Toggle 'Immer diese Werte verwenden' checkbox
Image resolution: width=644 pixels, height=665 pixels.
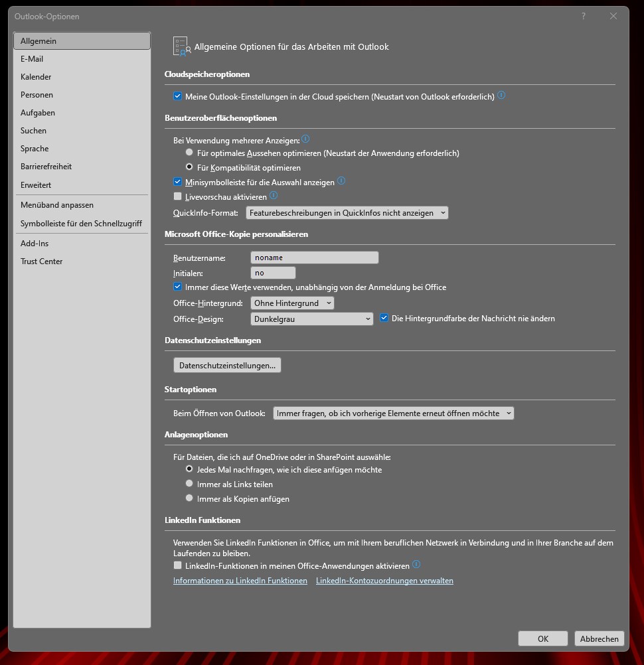(x=178, y=287)
